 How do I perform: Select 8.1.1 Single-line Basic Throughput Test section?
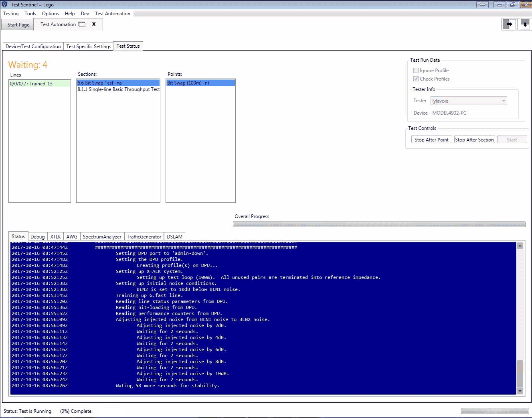(x=118, y=89)
